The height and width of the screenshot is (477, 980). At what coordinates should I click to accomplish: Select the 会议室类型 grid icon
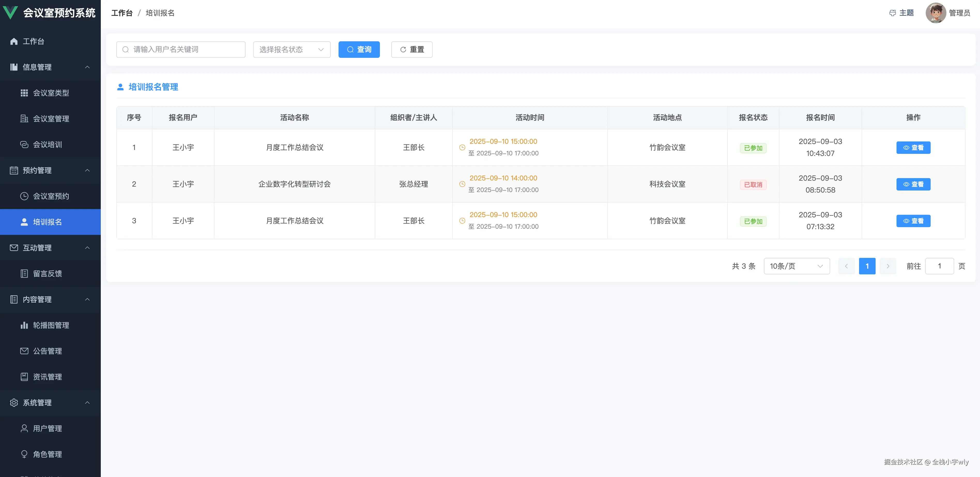24,93
